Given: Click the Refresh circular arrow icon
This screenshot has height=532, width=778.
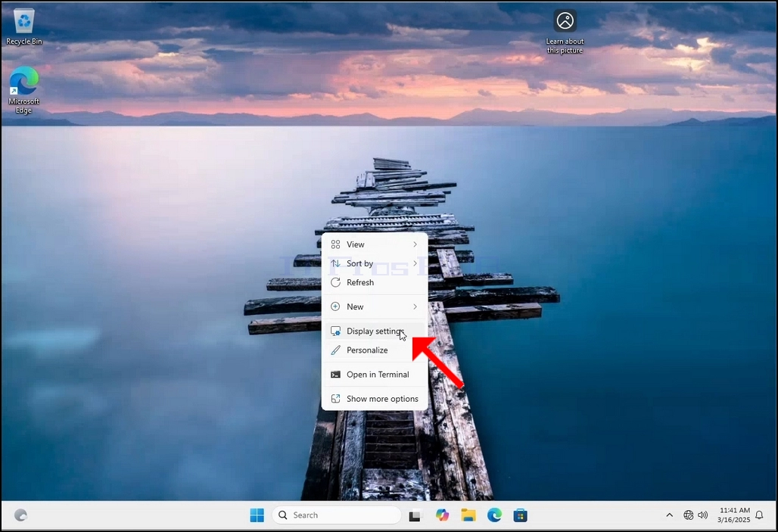Looking at the screenshot, I should point(335,282).
